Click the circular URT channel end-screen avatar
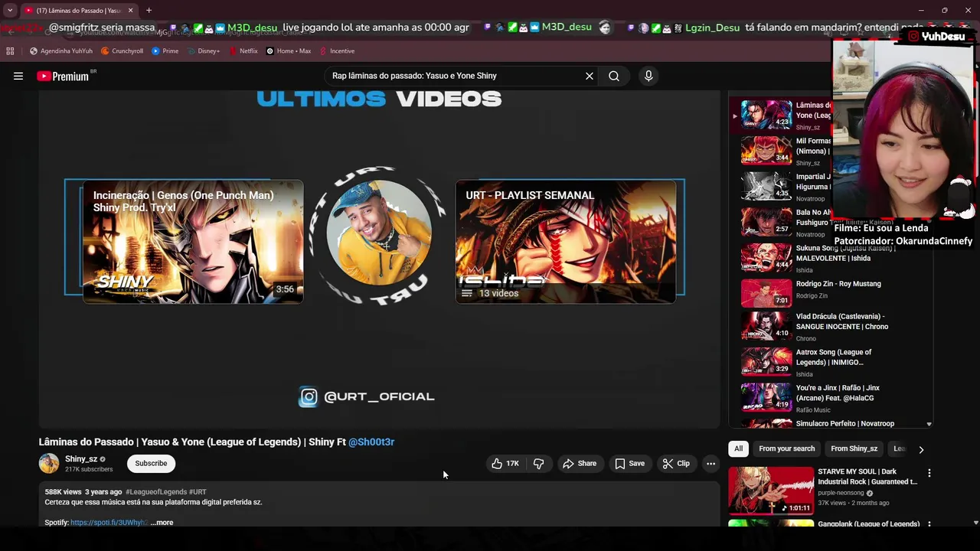The image size is (980, 551). point(379,233)
